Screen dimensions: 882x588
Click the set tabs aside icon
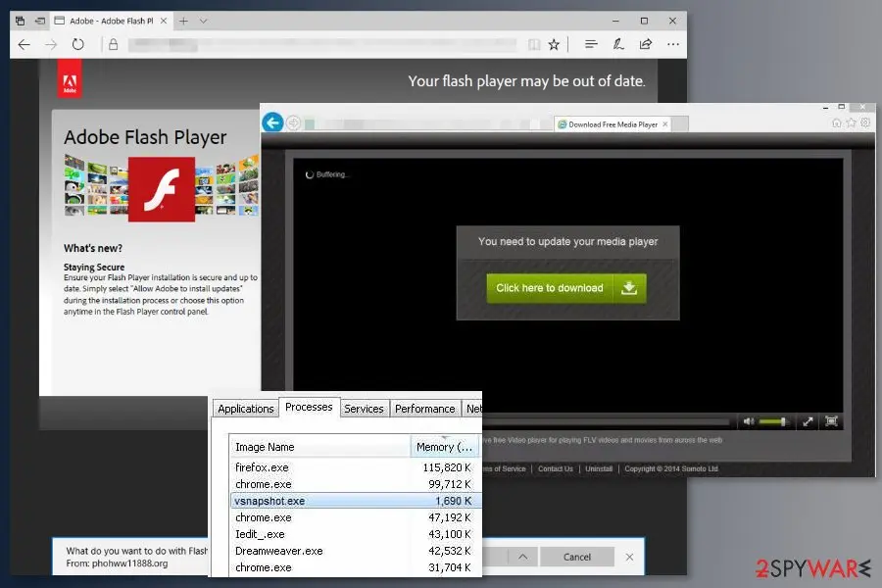click(x=39, y=21)
